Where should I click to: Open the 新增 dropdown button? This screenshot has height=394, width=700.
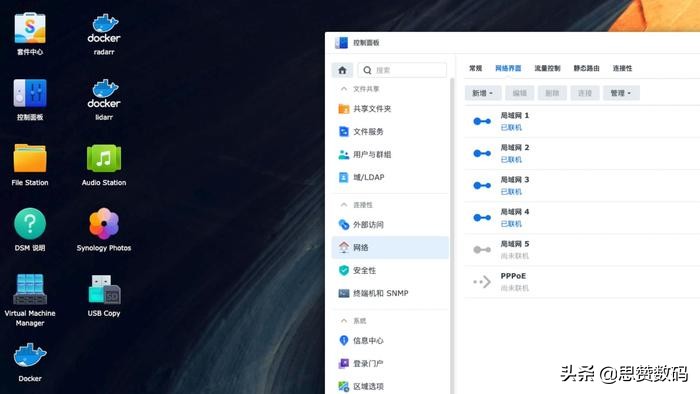pyautogui.click(x=483, y=93)
